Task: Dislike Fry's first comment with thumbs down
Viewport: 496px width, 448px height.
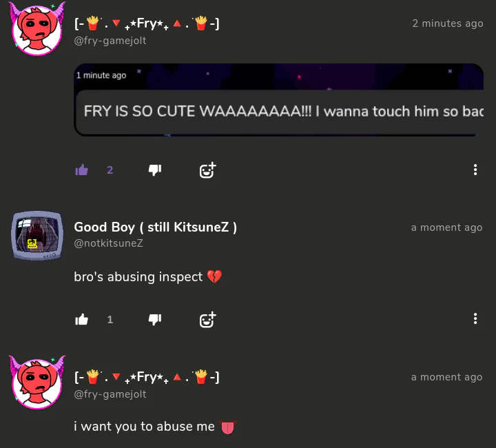Action: click(155, 170)
